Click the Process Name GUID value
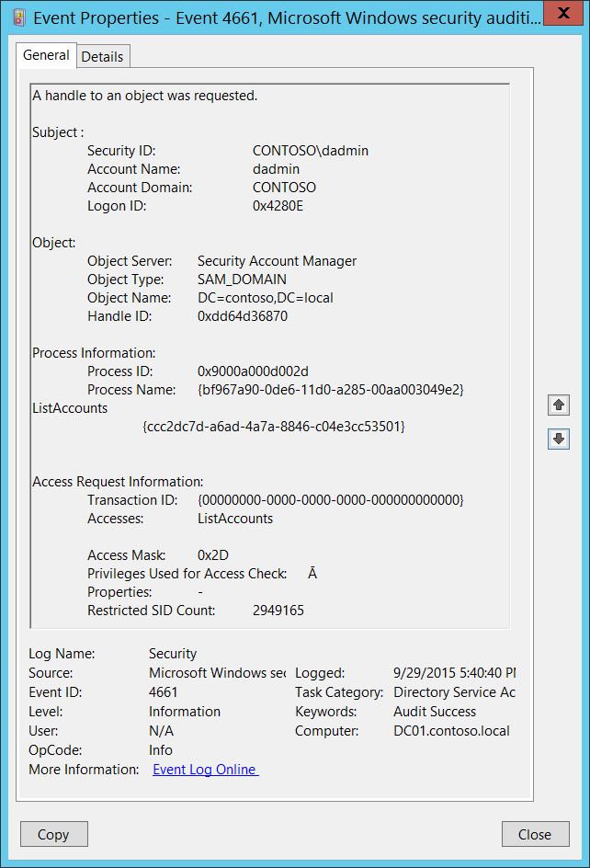This screenshot has width=590, height=868. coord(330,390)
